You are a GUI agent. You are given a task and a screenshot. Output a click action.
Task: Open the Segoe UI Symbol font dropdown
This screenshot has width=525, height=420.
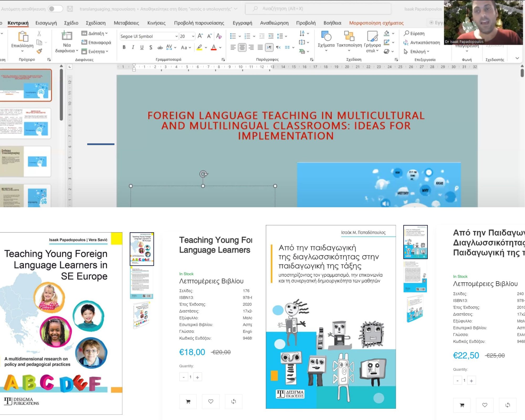pyautogui.click(x=176, y=36)
